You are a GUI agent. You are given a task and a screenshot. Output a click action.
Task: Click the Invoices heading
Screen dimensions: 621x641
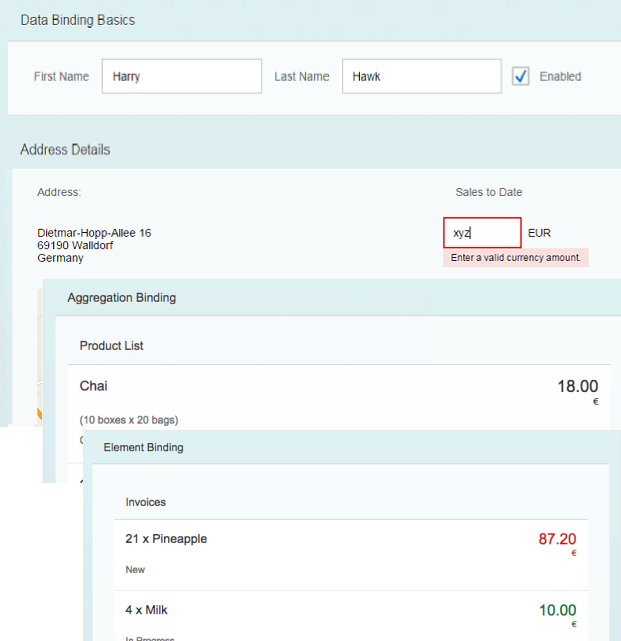146,502
